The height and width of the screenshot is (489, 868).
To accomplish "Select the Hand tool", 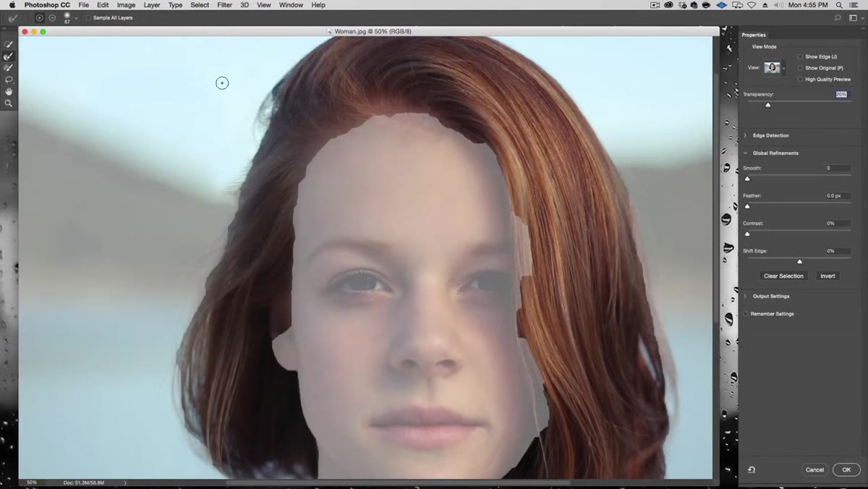I will (x=9, y=91).
